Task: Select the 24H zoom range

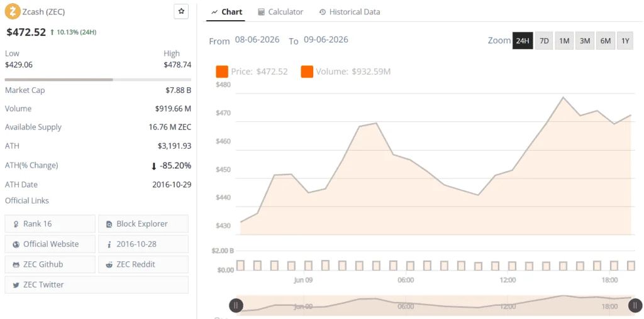Action: (523, 41)
